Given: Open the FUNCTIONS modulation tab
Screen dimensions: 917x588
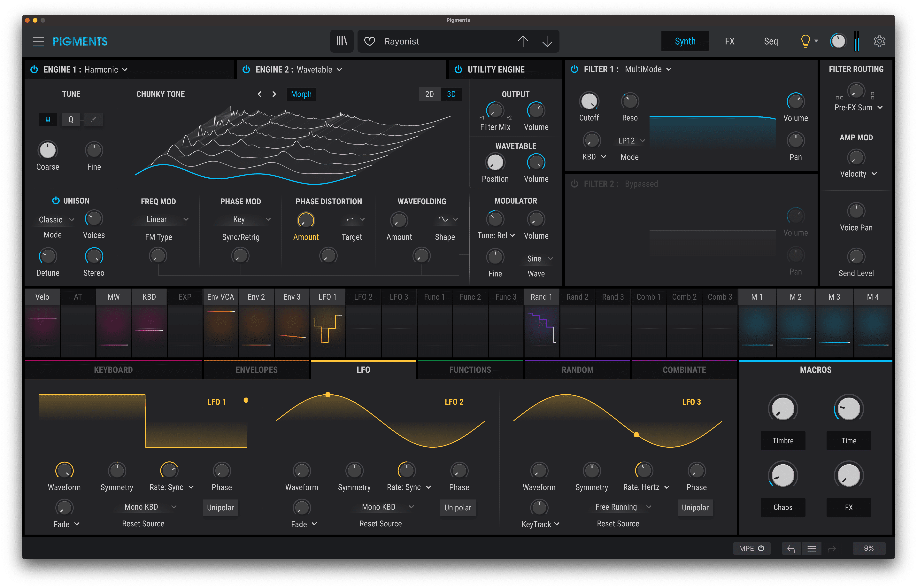Looking at the screenshot, I should 470,370.
